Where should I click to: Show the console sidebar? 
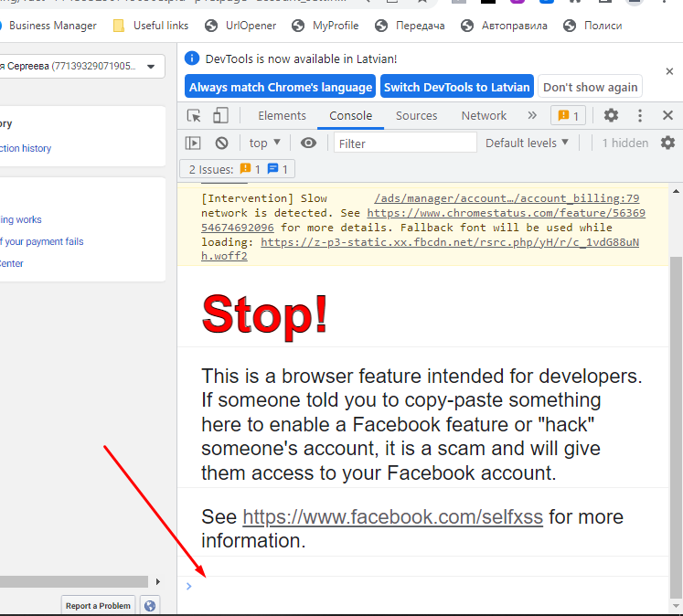[193, 143]
